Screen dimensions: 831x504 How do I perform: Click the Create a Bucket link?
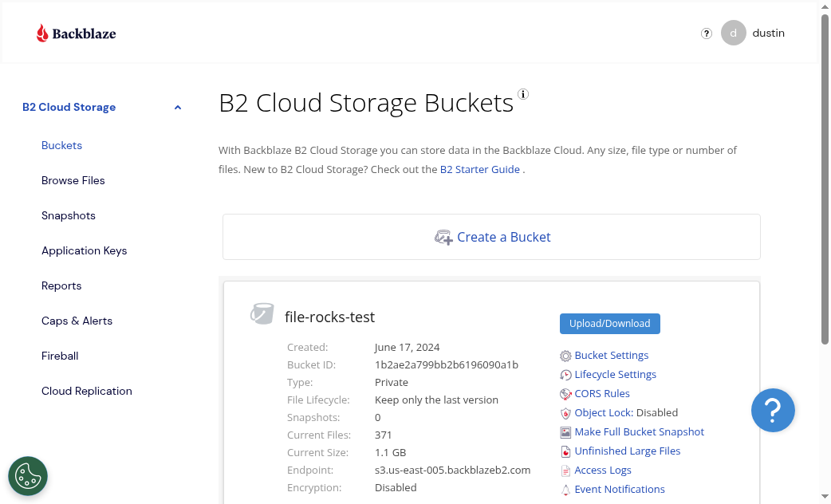[503, 237]
